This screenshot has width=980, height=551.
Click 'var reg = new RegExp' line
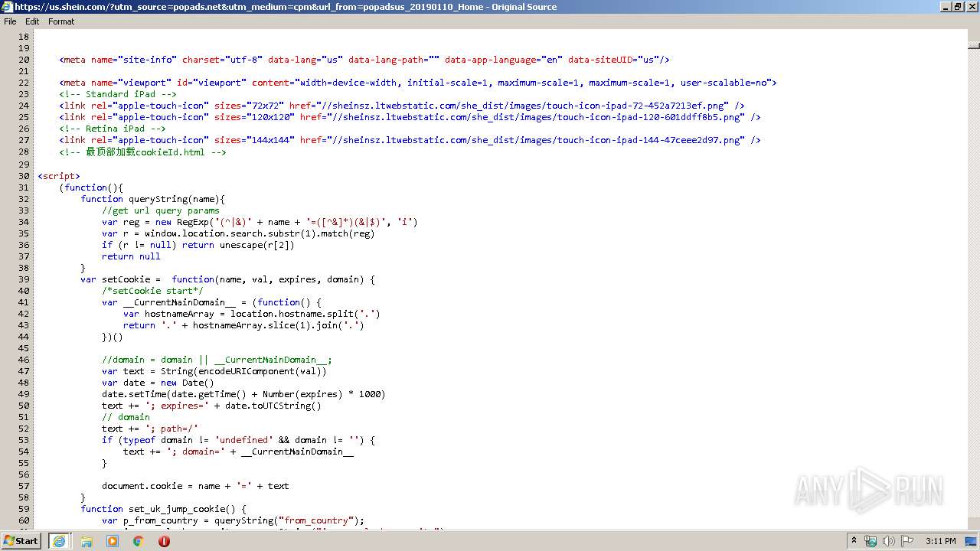pos(260,222)
